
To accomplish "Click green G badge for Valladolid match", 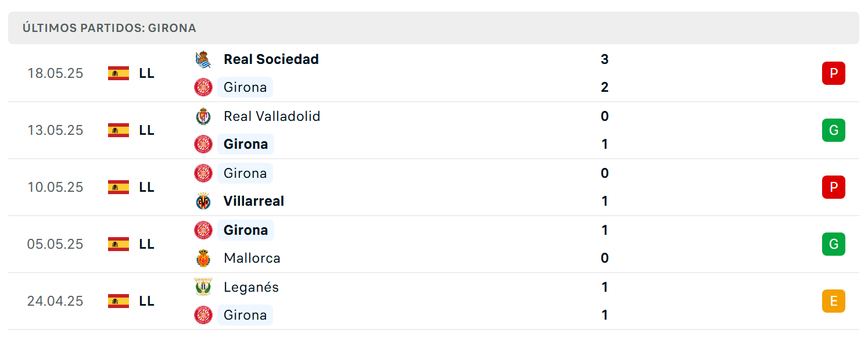I will click(834, 130).
